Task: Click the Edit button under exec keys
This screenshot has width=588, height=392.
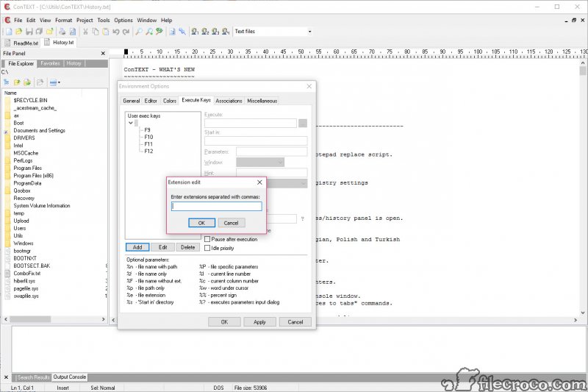Action: point(162,247)
